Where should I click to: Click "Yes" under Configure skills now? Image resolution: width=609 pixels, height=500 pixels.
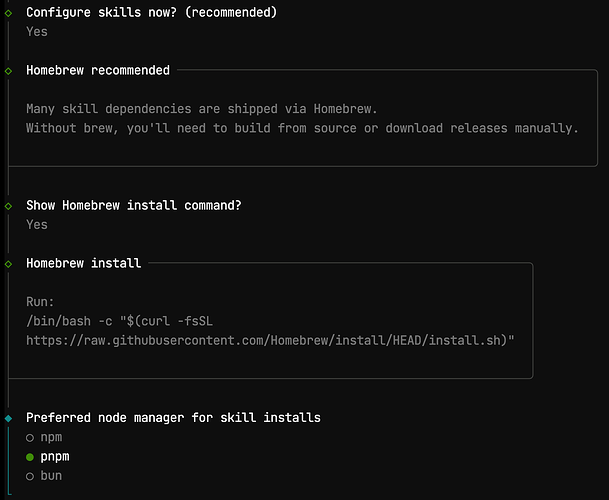[x=37, y=32]
